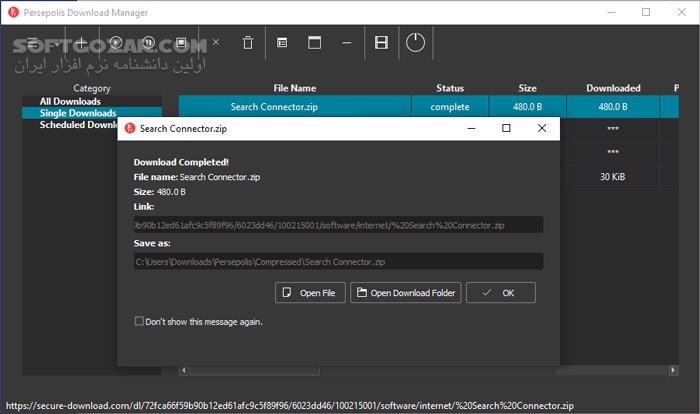This screenshot has height=414, width=700.
Task: Click the pause download icon
Action: pos(147,43)
